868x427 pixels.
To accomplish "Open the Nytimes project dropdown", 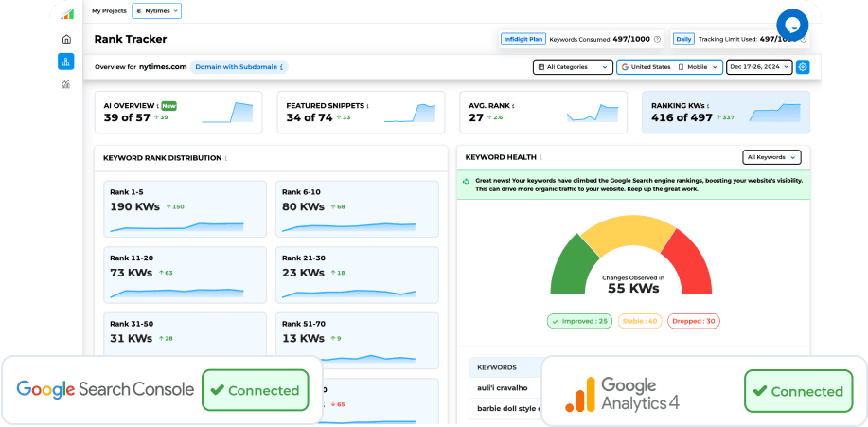I will (x=157, y=10).
